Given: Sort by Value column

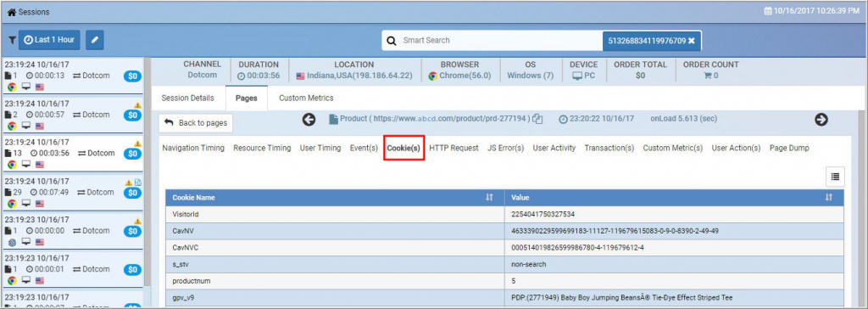Looking at the screenshot, I should (x=829, y=198).
